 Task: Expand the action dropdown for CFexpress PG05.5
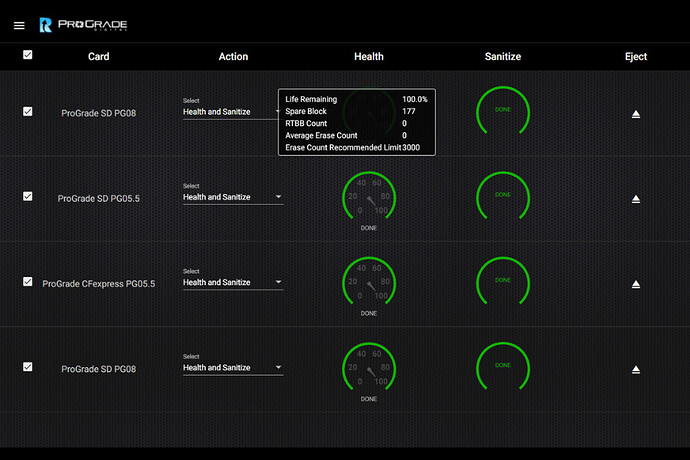pyautogui.click(x=232, y=282)
